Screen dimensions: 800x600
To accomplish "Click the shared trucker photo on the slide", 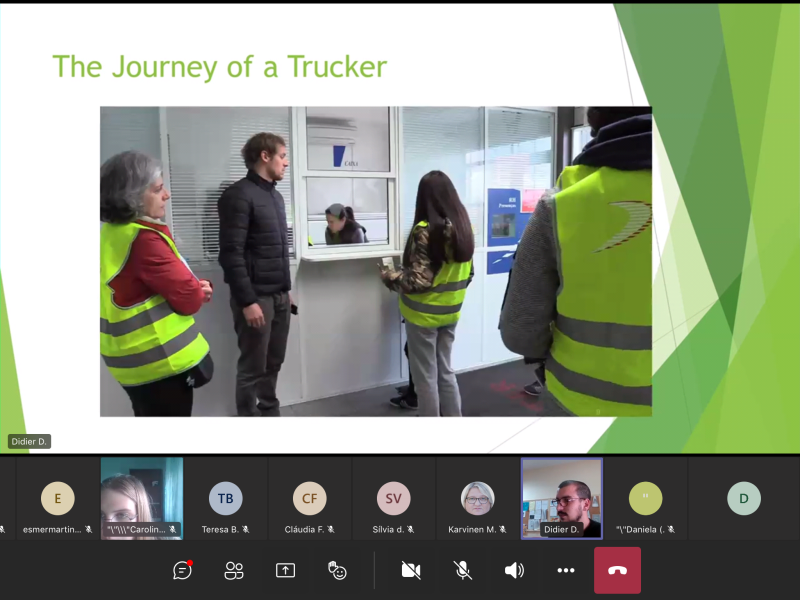I will 375,261.
